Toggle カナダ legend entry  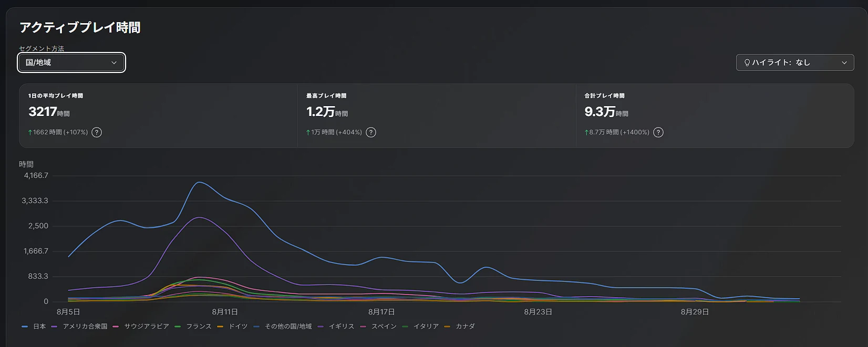[x=459, y=327]
